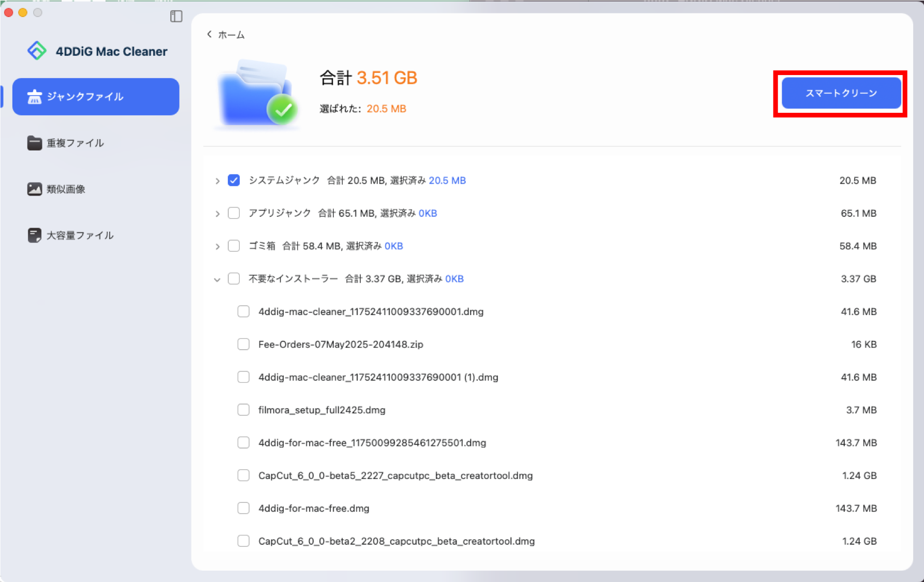The width and height of the screenshot is (924, 582).
Task: Expand the アプリジャンク row
Action: tap(217, 214)
